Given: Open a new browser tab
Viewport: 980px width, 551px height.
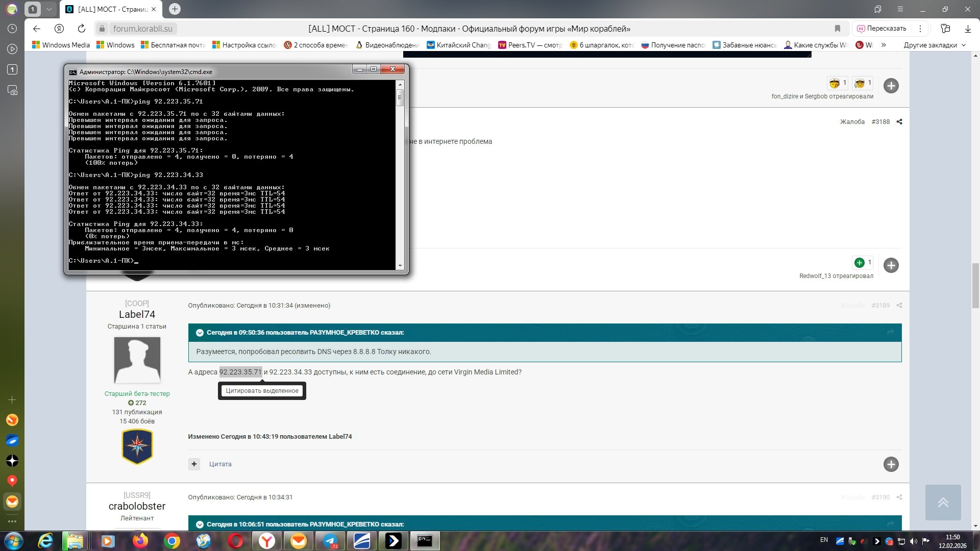Looking at the screenshot, I should 175,9.
